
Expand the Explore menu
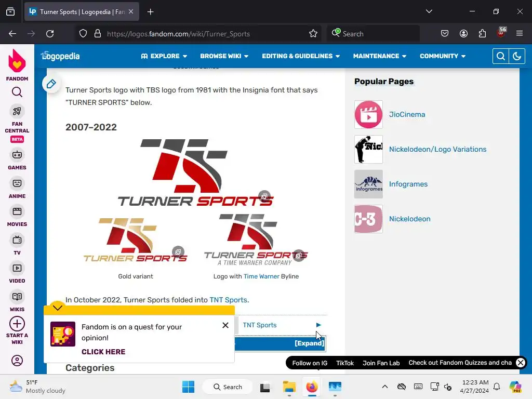[164, 56]
